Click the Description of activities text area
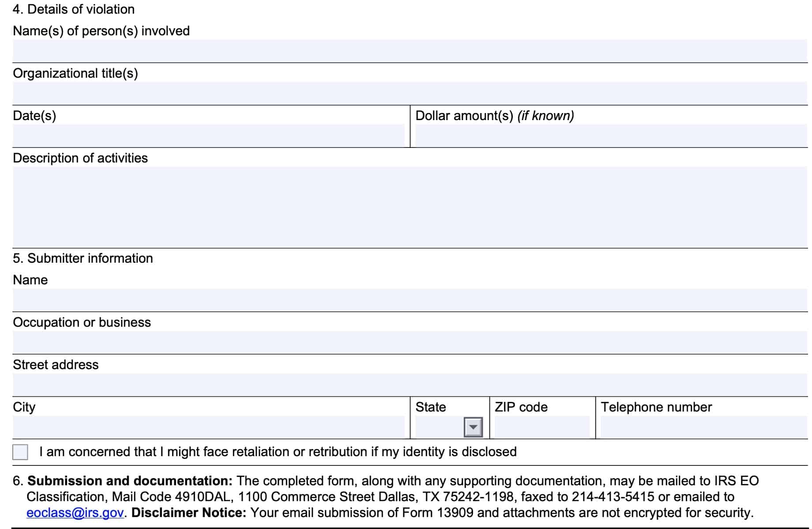Screen dimensions: 812x529 [410, 207]
